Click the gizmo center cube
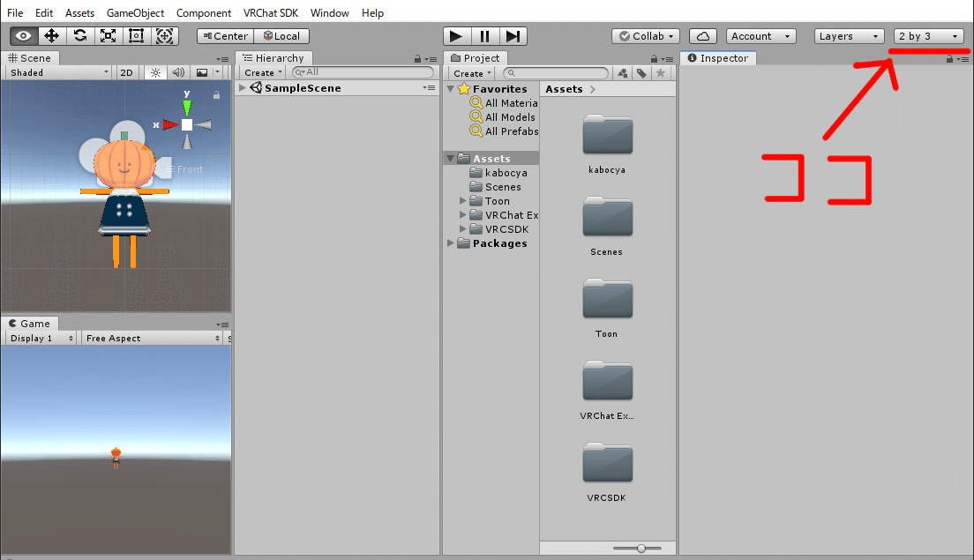This screenshot has height=560, width=974. click(x=187, y=125)
